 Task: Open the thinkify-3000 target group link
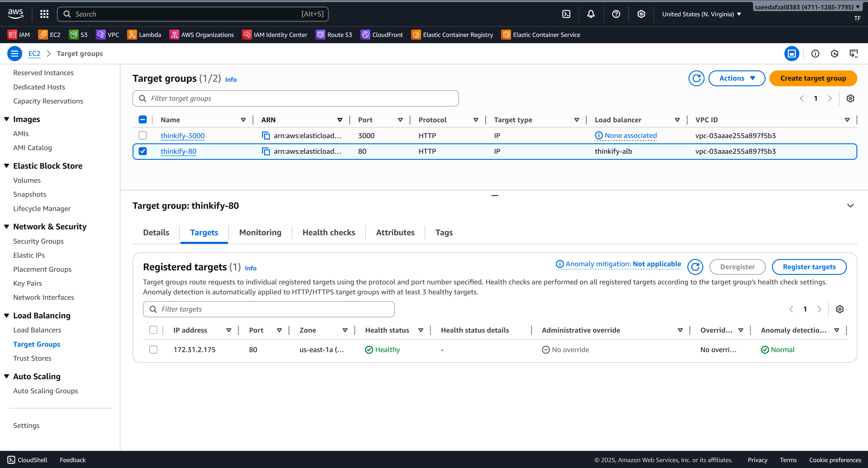tap(183, 136)
